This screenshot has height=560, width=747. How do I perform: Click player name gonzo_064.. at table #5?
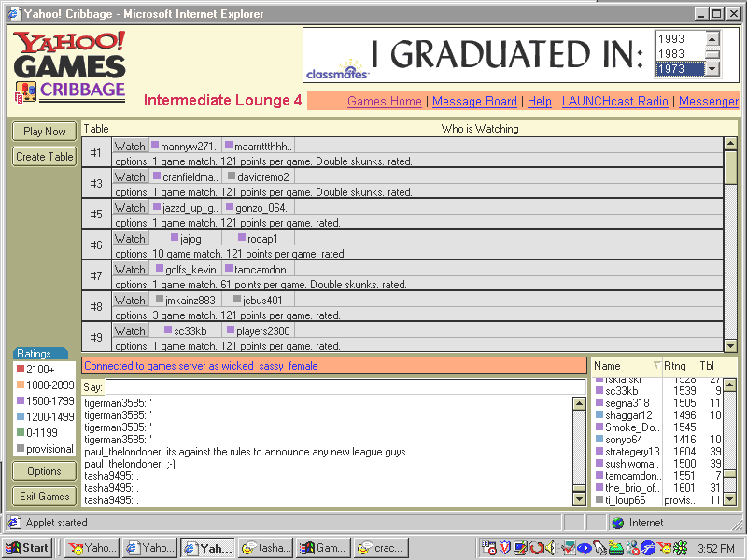click(x=263, y=208)
